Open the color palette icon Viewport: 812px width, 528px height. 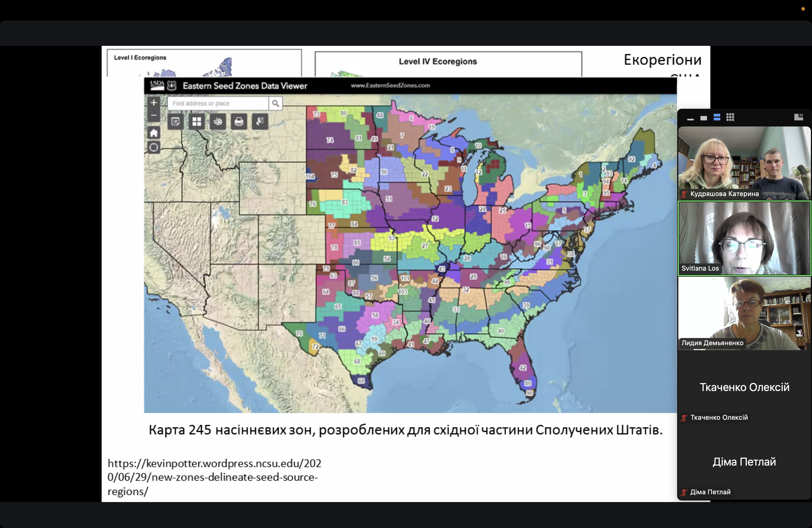[218, 122]
